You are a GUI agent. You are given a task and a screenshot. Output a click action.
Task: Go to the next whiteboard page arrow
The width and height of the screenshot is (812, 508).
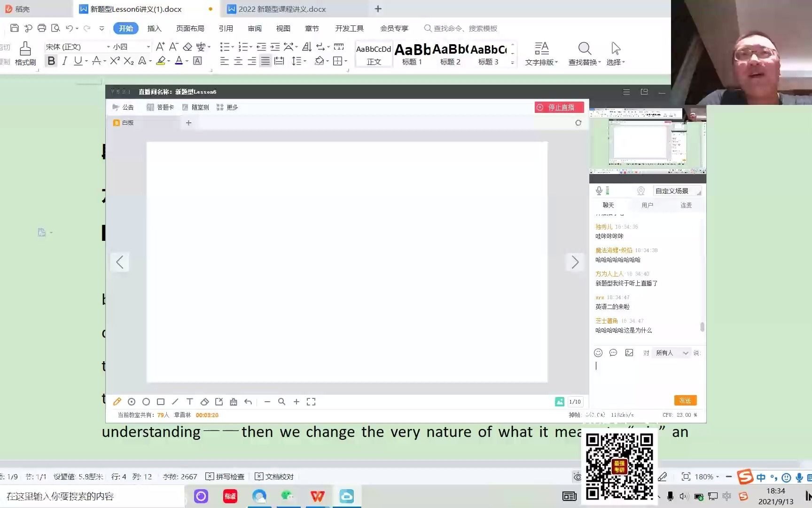coord(575,262)
